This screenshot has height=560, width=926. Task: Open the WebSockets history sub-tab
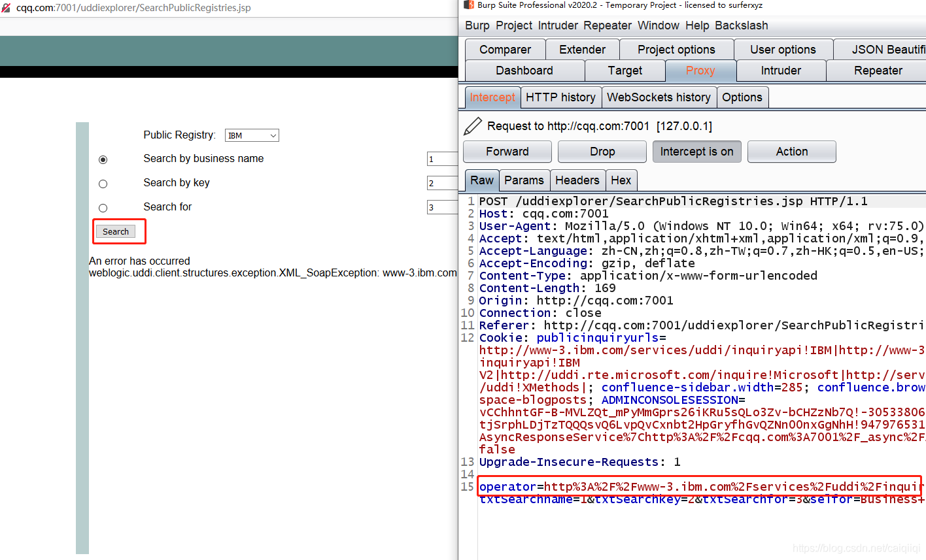[x=659, y=97]
